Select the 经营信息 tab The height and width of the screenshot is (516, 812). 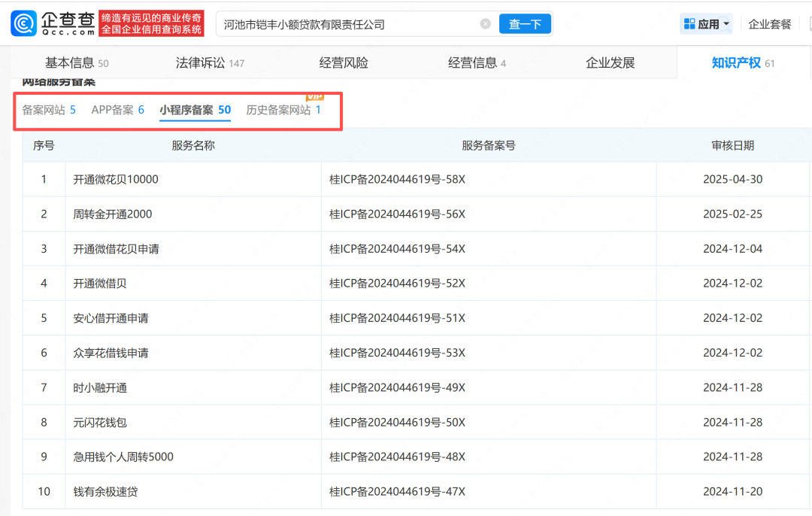pyautogui.click(x=477, y=63)
